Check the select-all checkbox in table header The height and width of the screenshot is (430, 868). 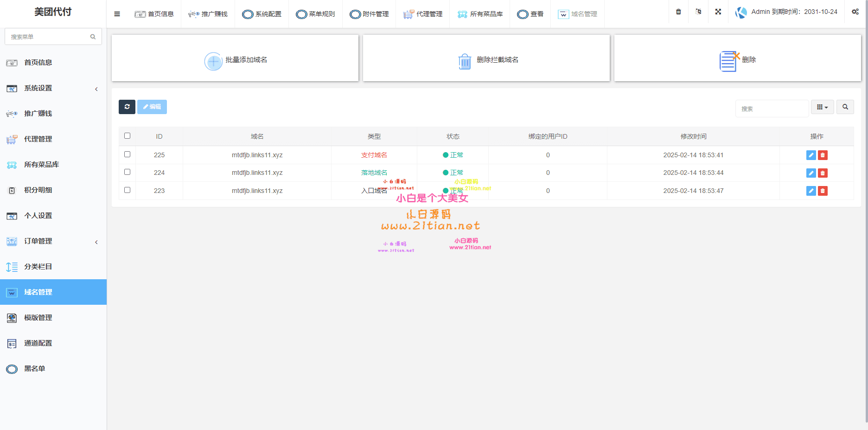pyautogui.click(x=127, y=135)
